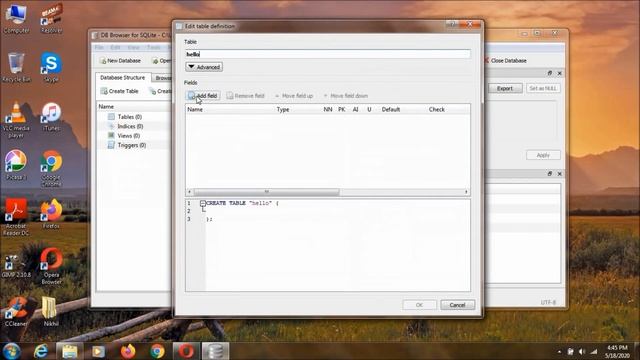This screenshot has height=360, width=640.
Task: Select Tables (0) tree item
Action: [129, 117]
